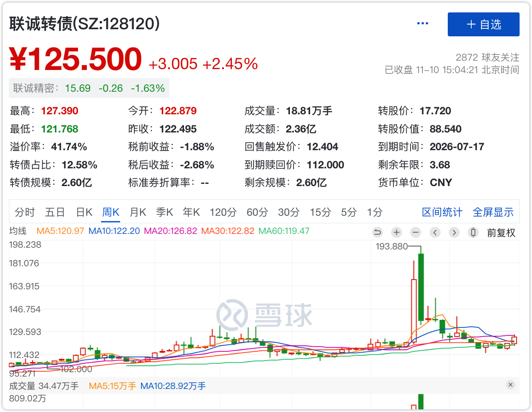
Task: Zoom out the chart with minus icon
Action: coord(415,232)
